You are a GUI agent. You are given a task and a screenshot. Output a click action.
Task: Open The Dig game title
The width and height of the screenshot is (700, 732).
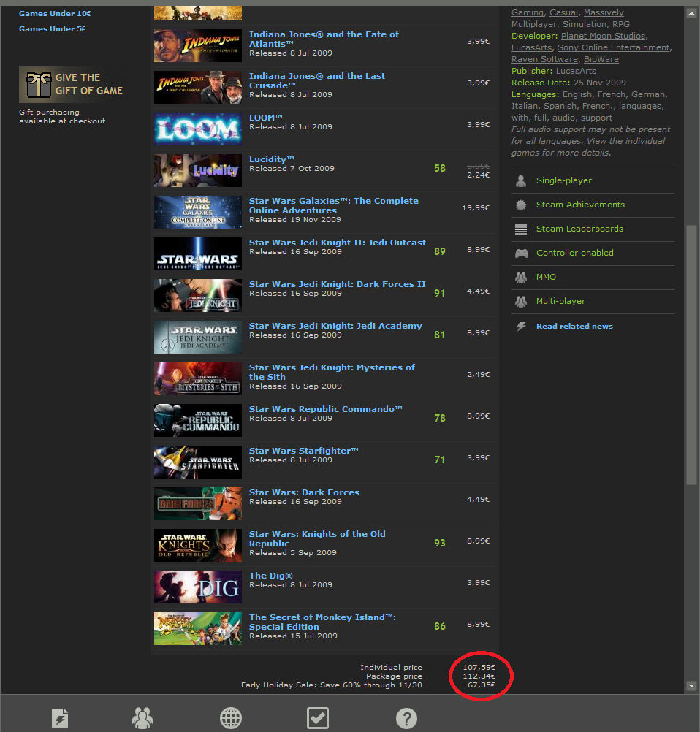(271, 576)
